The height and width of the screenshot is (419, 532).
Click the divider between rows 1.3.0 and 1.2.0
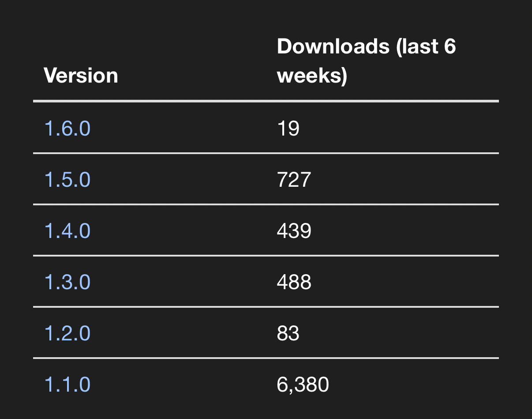click(266, 307)
